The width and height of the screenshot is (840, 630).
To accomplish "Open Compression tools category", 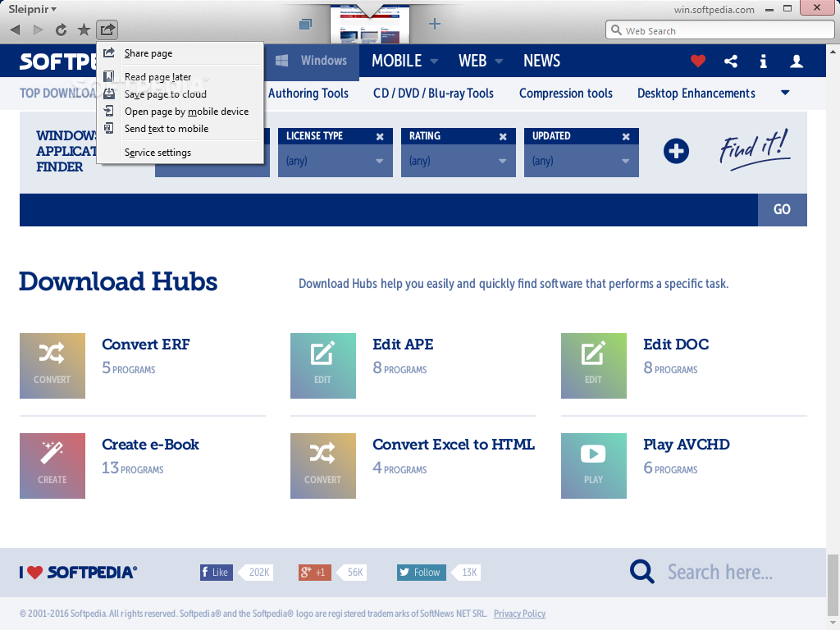I will coord(566,94).
